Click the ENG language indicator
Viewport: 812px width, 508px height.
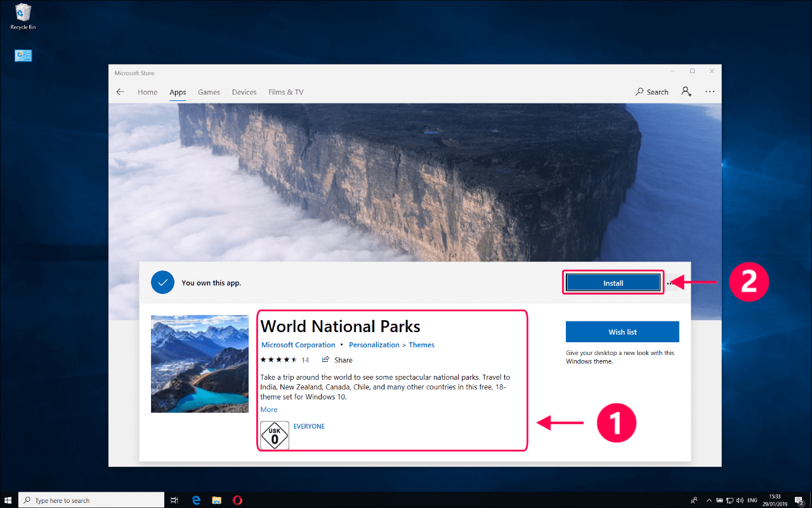tap(753, 500)
